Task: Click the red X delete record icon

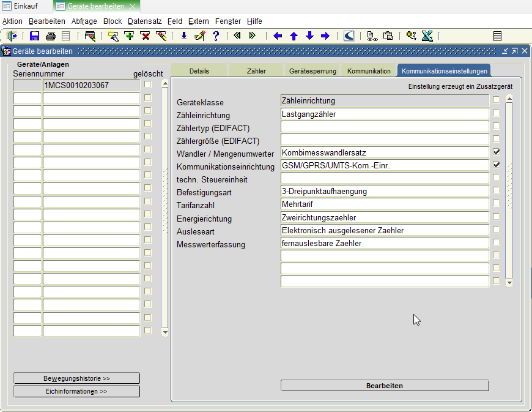Action: click(146, 36)
